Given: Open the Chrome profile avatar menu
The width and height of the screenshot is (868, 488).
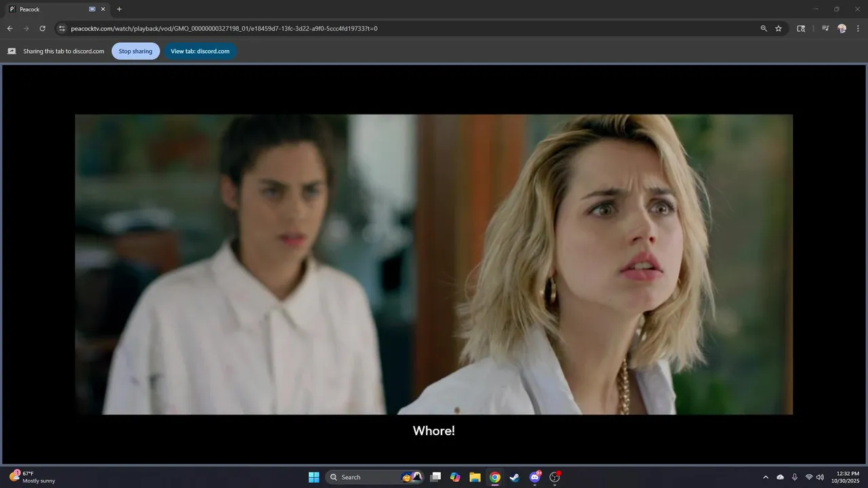Looking at the screenshot, I should coord(842,28).
